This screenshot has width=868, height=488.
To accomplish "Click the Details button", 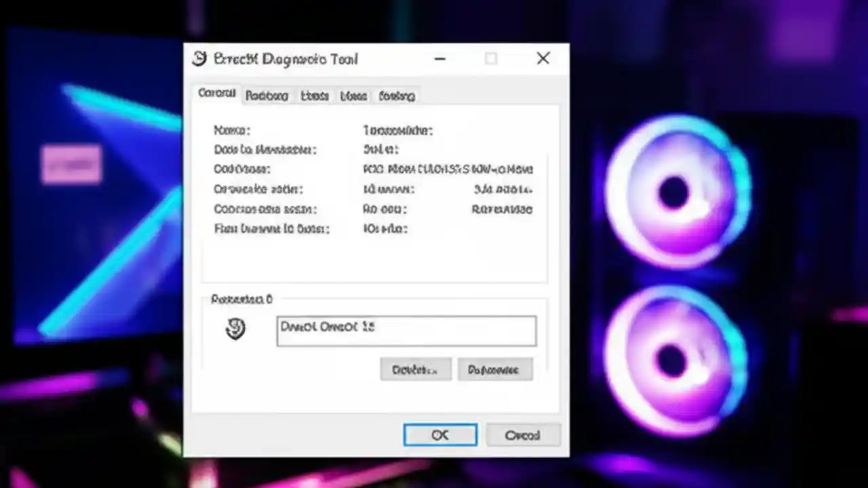I will [415, 369].
